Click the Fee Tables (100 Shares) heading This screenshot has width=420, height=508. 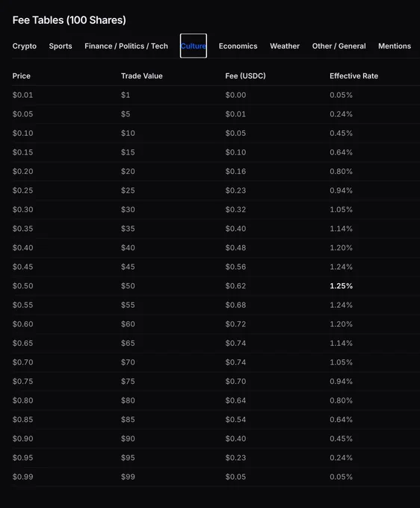tap(69, 20)
